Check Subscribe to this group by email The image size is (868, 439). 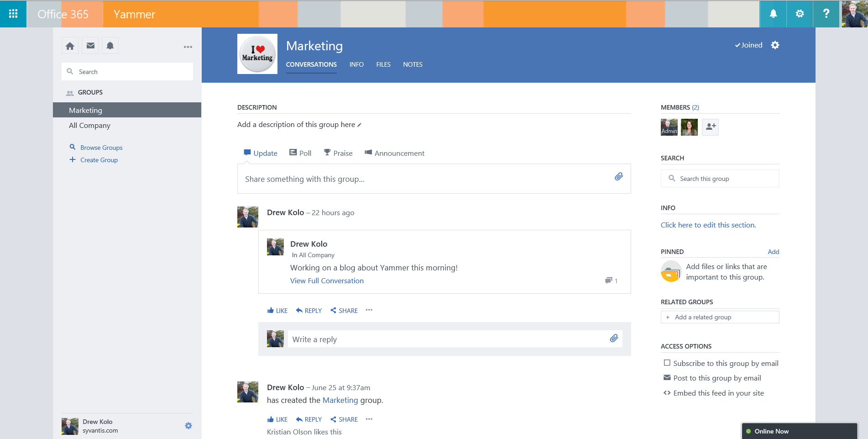pos(667,363)
